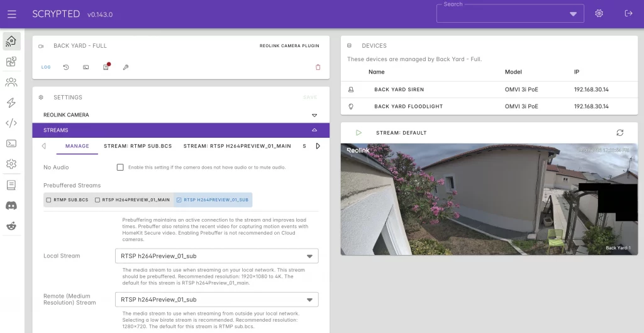The width and height of the screenshot is (644, 333).
Task: Select the Stream: RTSP H264PREVIEW_01_MAIN tab
Action: pyautogui.click(x=237, y=146)
